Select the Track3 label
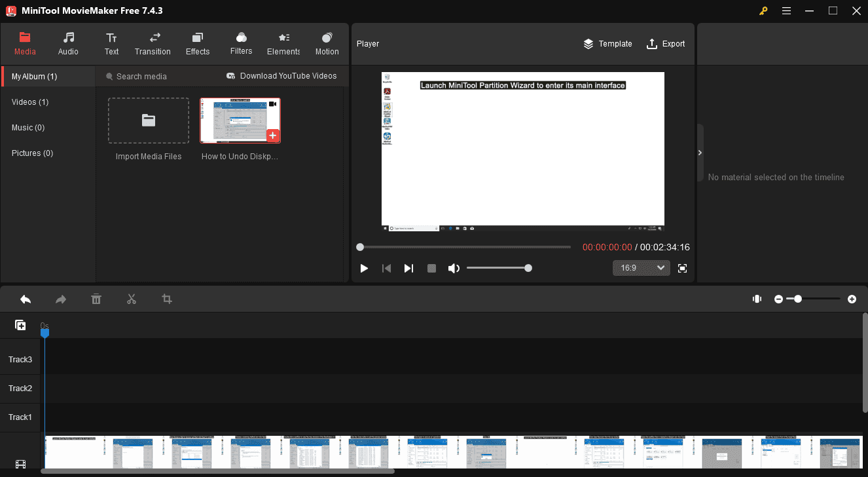The width and height of the screenshot is (868, 477). point(20,360)
